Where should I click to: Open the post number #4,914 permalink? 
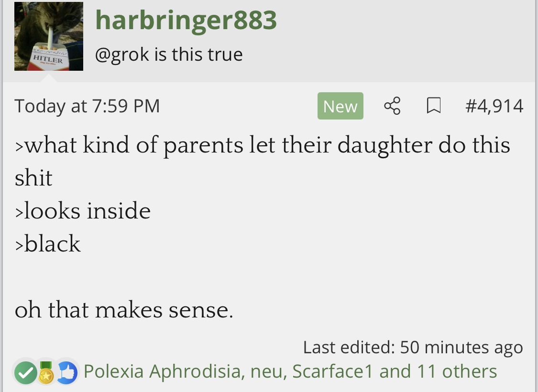click(x=494, y=106)
